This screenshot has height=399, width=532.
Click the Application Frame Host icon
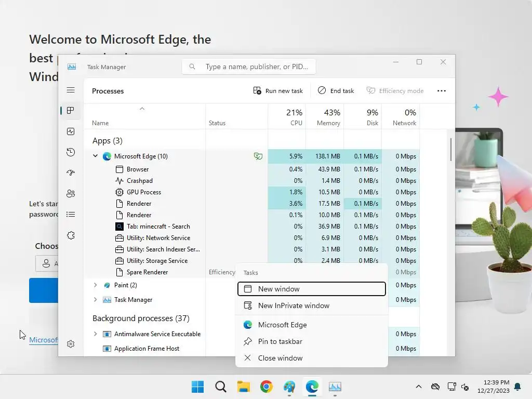click(x=107, y=349)
